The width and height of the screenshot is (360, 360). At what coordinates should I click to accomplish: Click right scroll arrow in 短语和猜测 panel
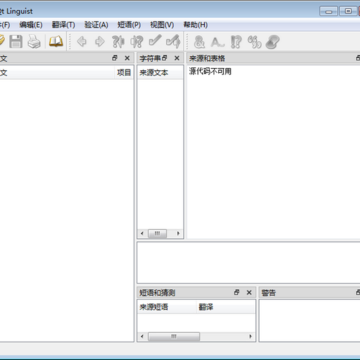point(251,336)
